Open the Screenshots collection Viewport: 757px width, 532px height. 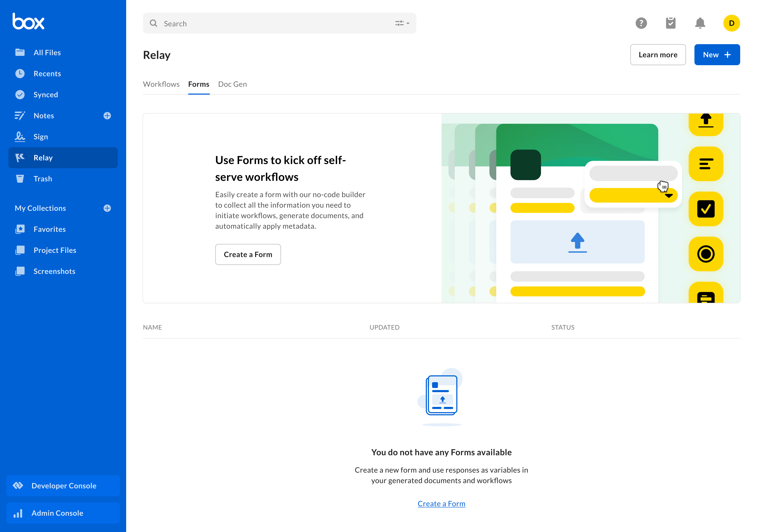(x=54, y=271)
